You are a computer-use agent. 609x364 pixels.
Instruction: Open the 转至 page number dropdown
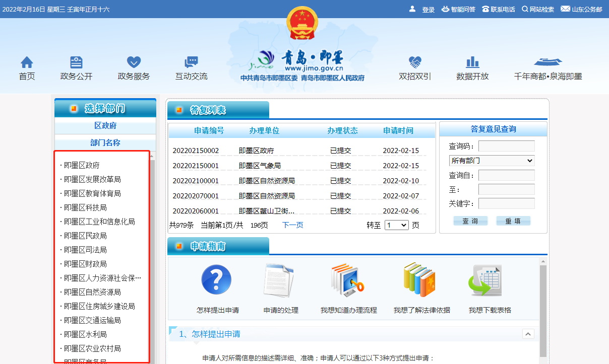coord(396,225)
